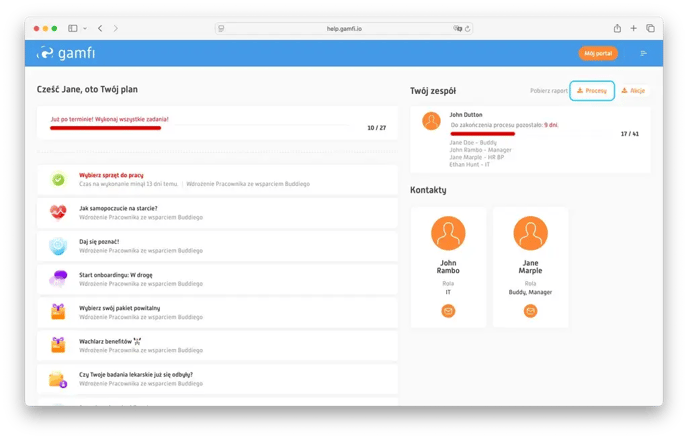Click John Dutton's avatar icon
Screen dimensions: 688x439
(x=431, y=122)
